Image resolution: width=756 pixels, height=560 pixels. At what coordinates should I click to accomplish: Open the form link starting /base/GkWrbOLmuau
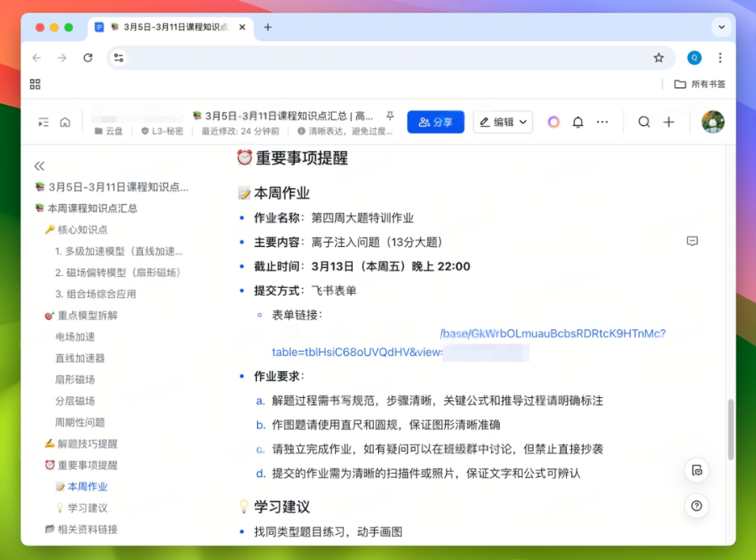(x=553, y=333)
